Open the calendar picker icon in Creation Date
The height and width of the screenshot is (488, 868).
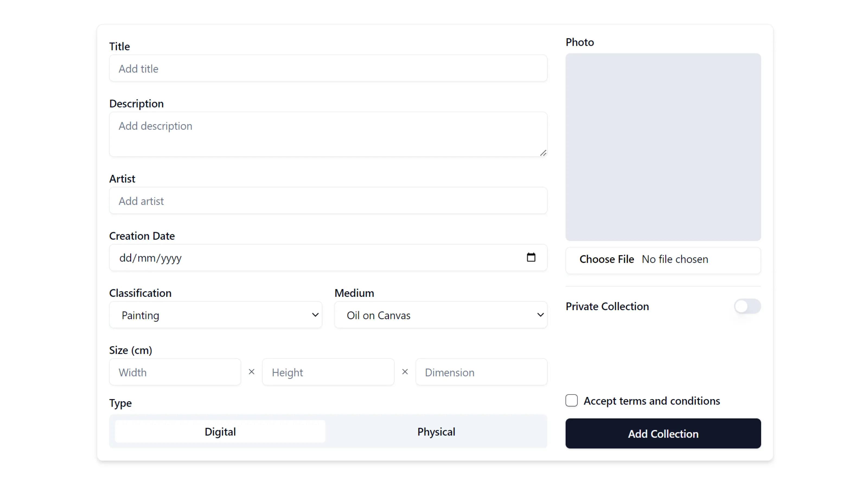(531, 257)
